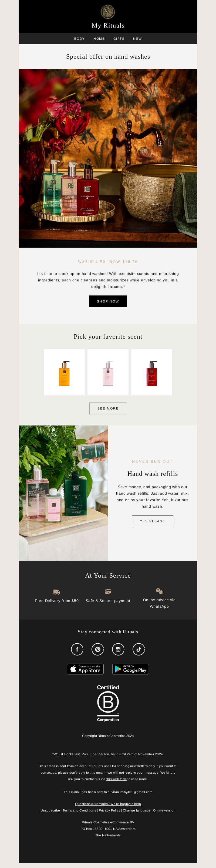Open the Pinterest social icon

pyautogui.click(x=97, y=649)
